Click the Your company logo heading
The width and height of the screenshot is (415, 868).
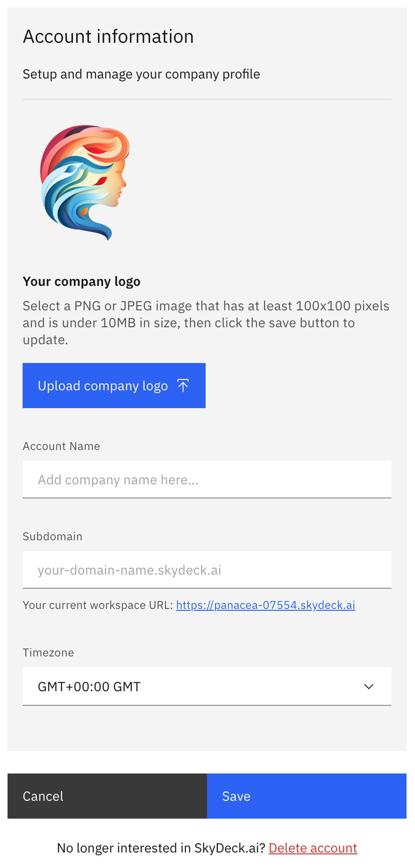click(81, 281)
